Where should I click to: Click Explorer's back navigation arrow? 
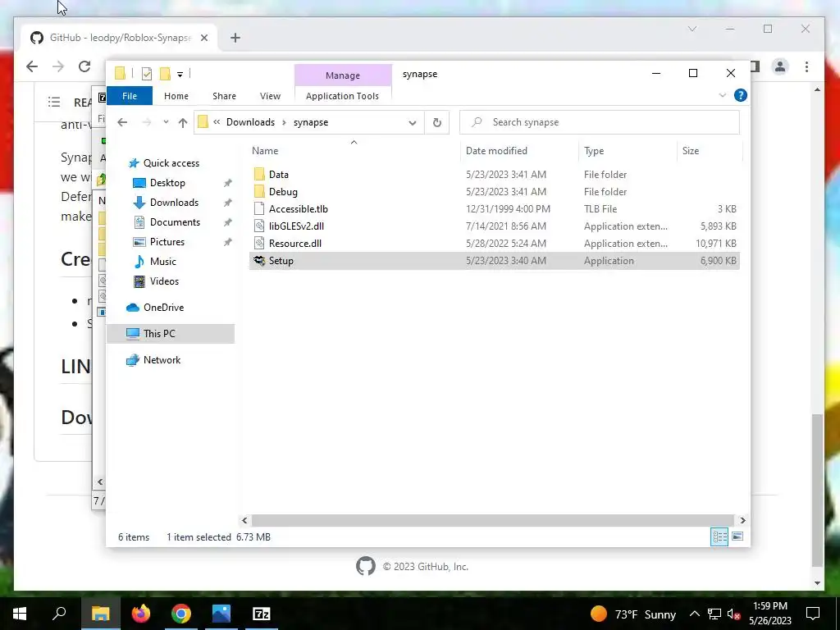(122, 122)
